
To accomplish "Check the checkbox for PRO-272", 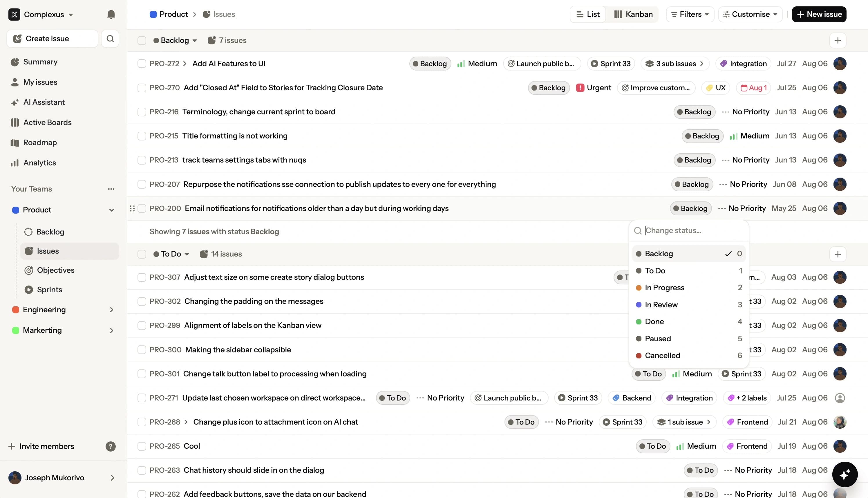I will [x=142, y=63].
